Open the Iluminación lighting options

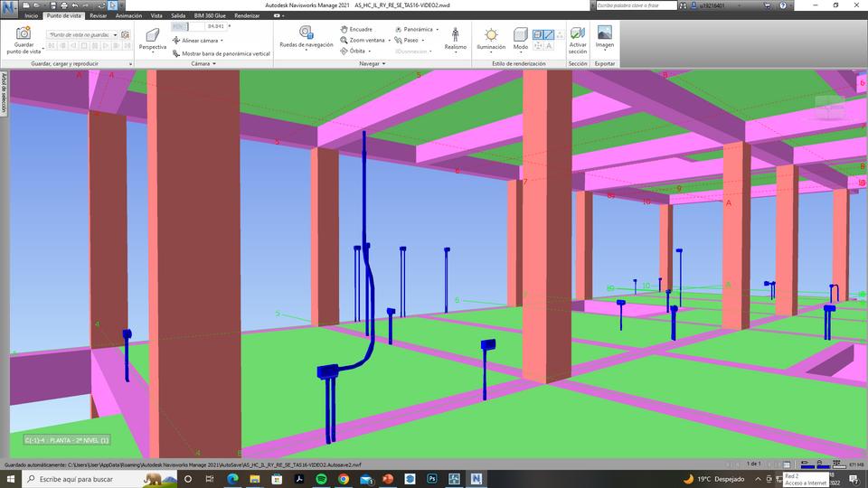point(491,35)
